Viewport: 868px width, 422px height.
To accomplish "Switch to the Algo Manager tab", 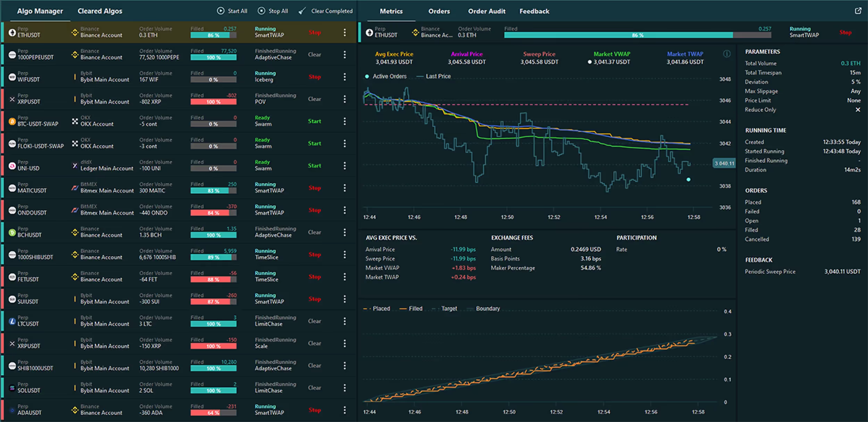I will [x=40, y=11].
